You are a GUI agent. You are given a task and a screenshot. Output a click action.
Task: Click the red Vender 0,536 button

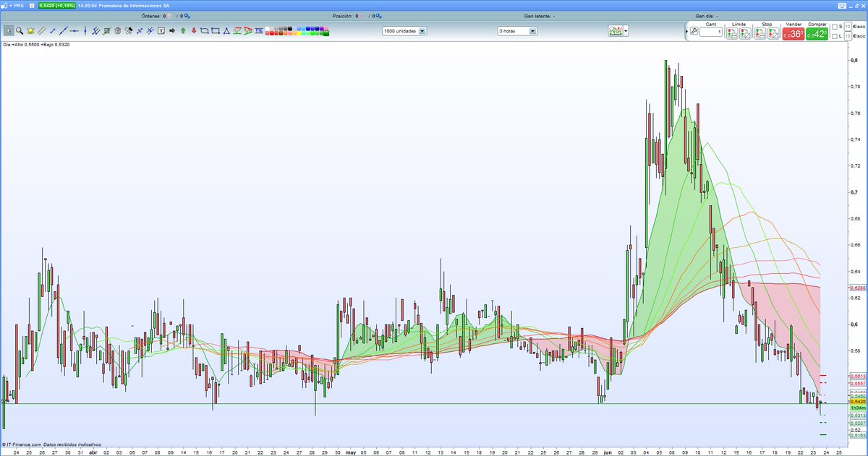pyautogui.click(x=793, y=32)
